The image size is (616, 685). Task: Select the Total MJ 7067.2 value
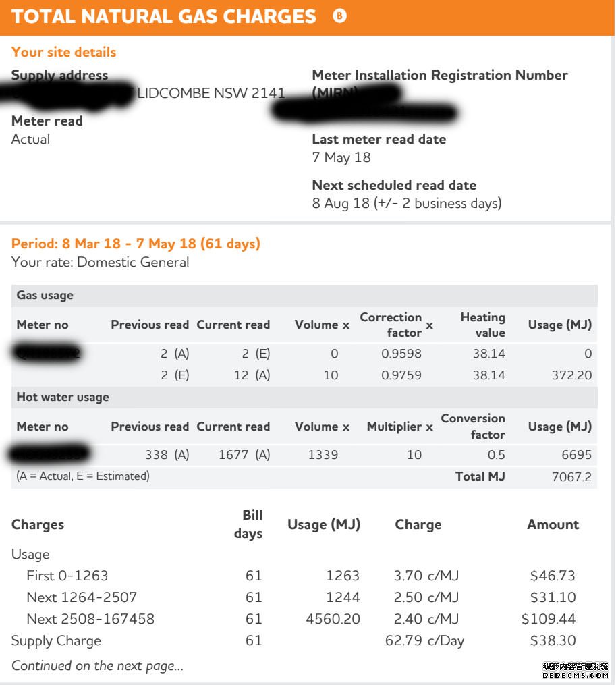(x=571, y=476)
